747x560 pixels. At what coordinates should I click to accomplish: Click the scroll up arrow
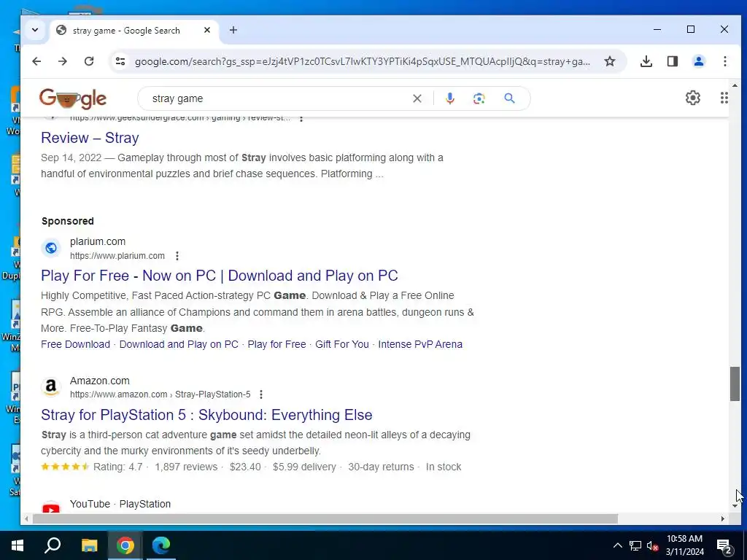[735, 86]
